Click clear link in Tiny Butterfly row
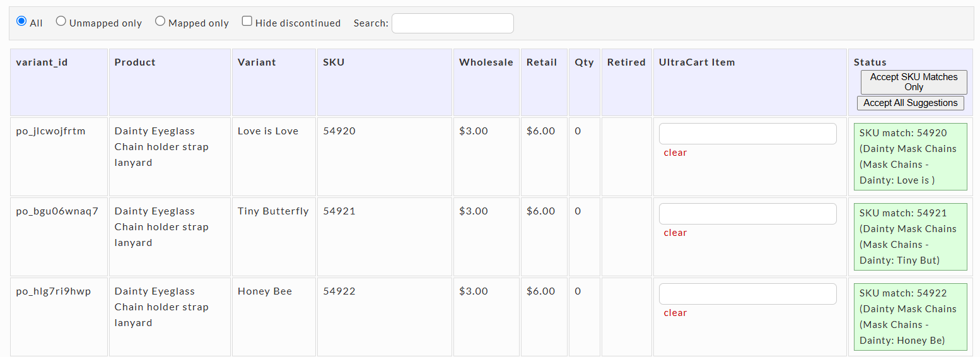The width and height of the screenshot is (980, 357). click(x=675, y=233)
